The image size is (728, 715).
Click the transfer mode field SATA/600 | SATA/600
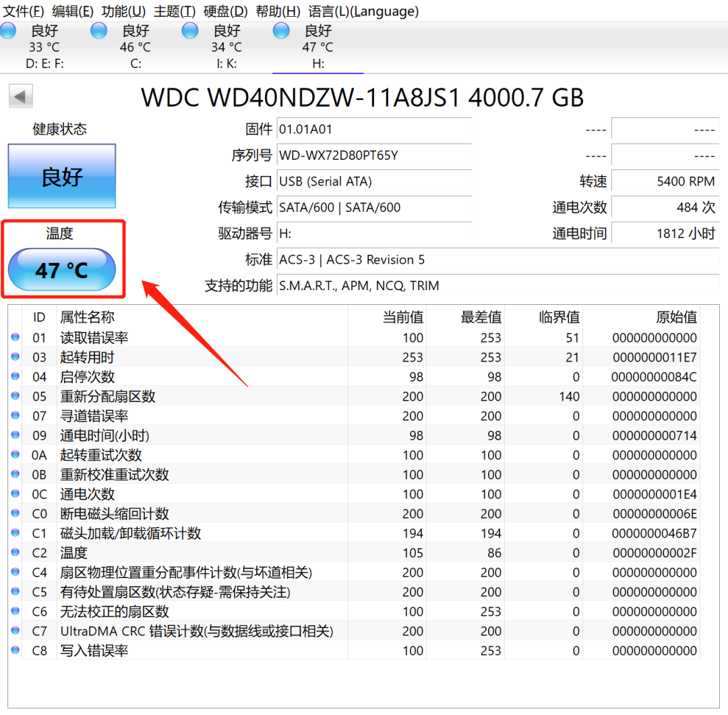(374, 206)
